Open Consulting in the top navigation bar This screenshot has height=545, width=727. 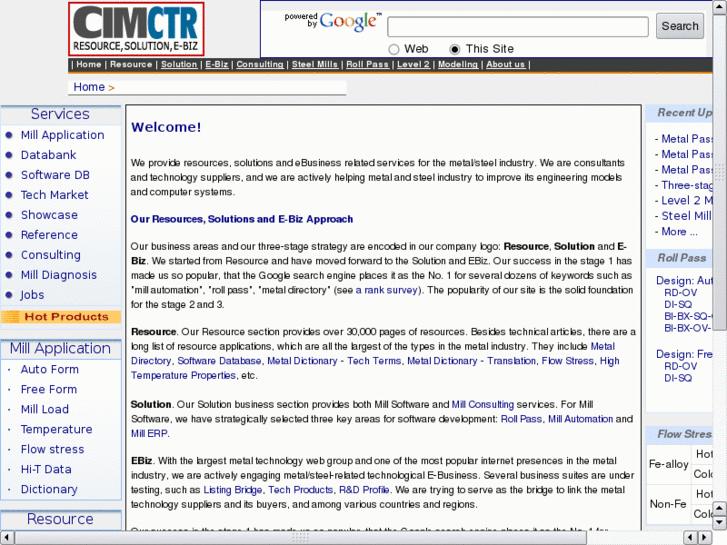(260, 64)
